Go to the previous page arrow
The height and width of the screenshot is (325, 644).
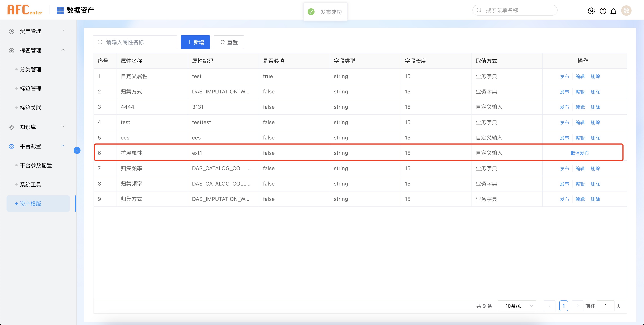click(550, 306)
